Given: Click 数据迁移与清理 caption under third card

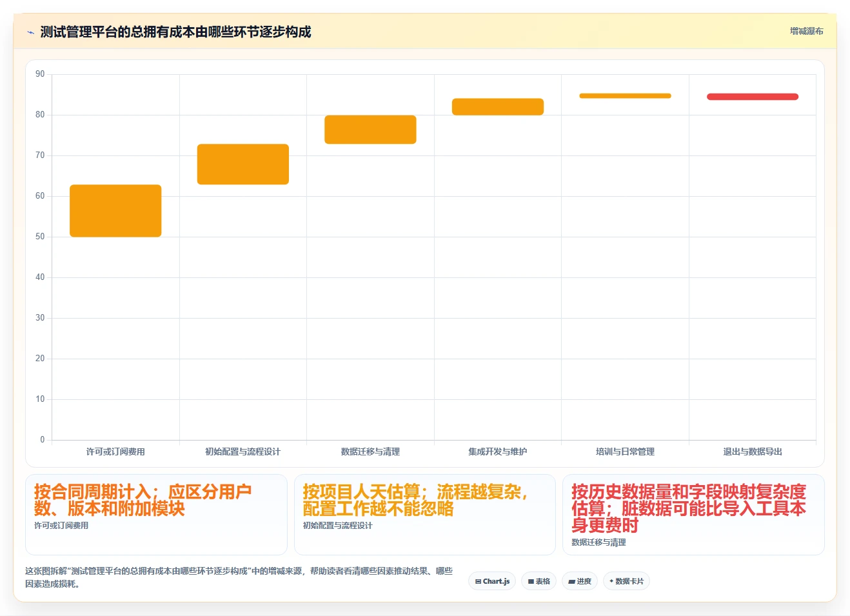Looking at the screenshot, I should tap(598, 542).
